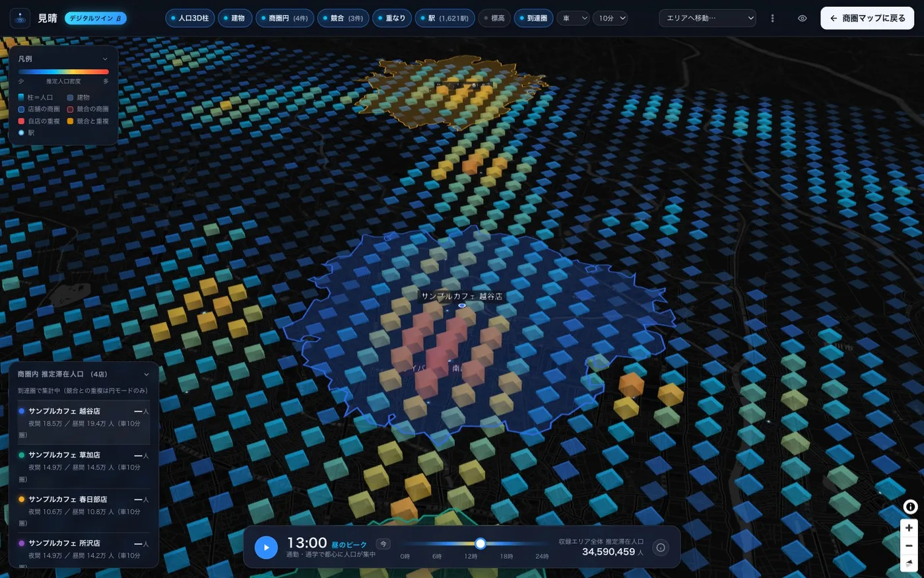Zoom out with the minus map control
Image resolution: width=924 pixels, height=578 pixels.
(909, 546)
